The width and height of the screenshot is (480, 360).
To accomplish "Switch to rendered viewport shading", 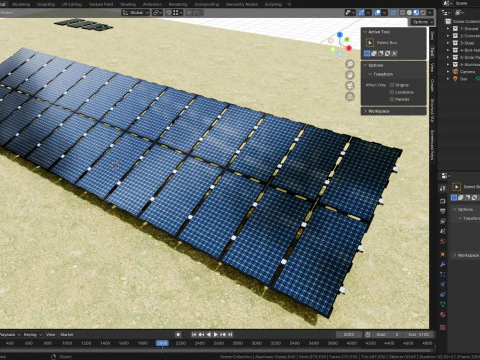I will click(423, 13).
